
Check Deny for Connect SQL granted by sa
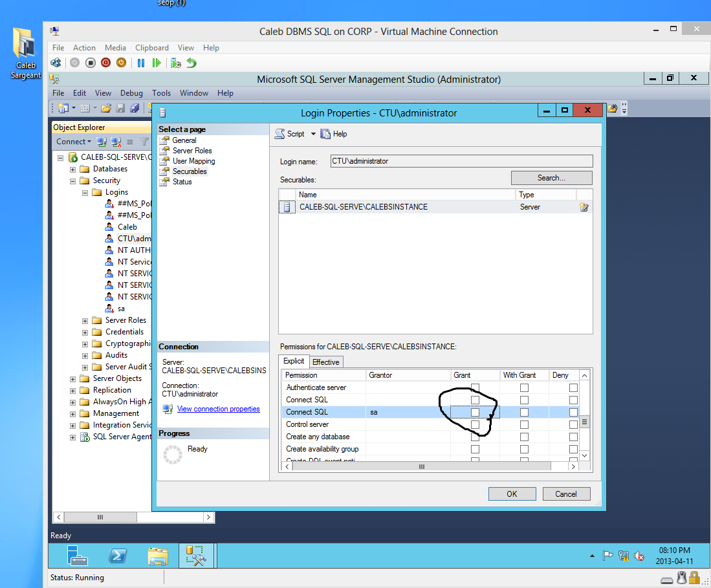point(573,412)
